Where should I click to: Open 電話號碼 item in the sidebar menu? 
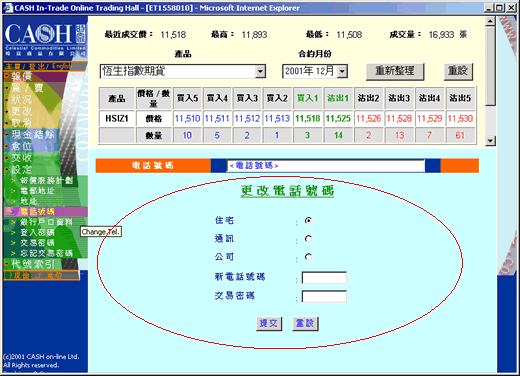(37, 211)
